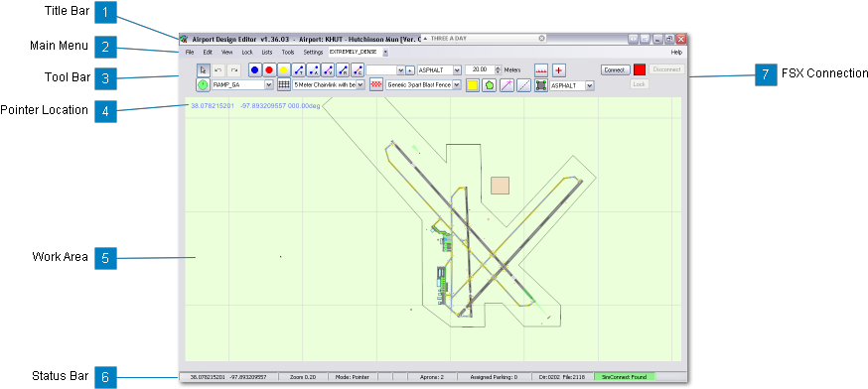Screen dimensions: 868x389
Task: Select the green circle parking tool
Action: (204, 84)
